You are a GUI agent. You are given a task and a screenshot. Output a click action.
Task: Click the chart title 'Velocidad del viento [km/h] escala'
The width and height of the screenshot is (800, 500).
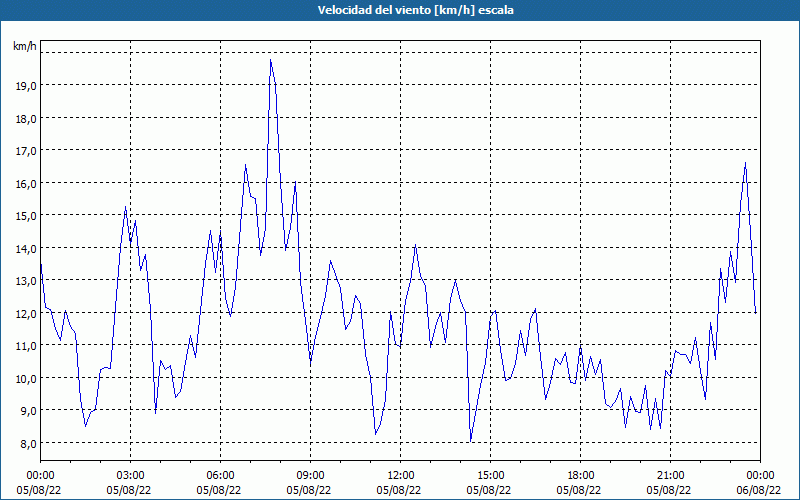415,10
